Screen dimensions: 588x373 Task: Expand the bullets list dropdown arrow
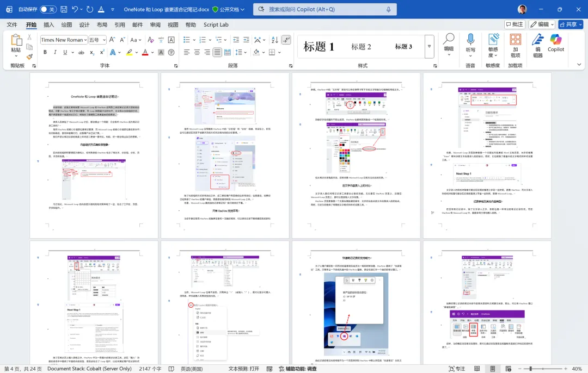point(194,40)
